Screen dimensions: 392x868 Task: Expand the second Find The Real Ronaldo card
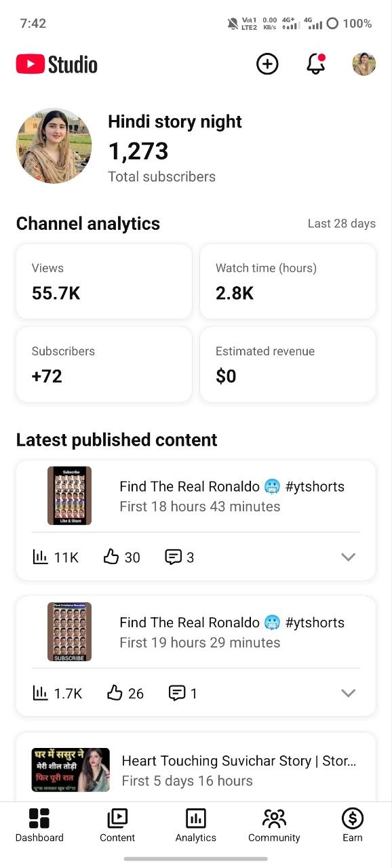point(348,693)
